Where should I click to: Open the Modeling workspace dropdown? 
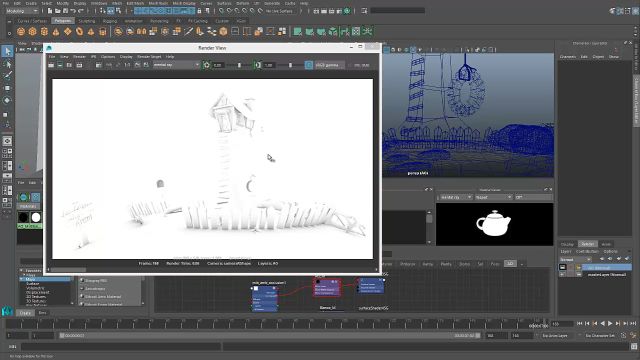(x=22, y=11)
